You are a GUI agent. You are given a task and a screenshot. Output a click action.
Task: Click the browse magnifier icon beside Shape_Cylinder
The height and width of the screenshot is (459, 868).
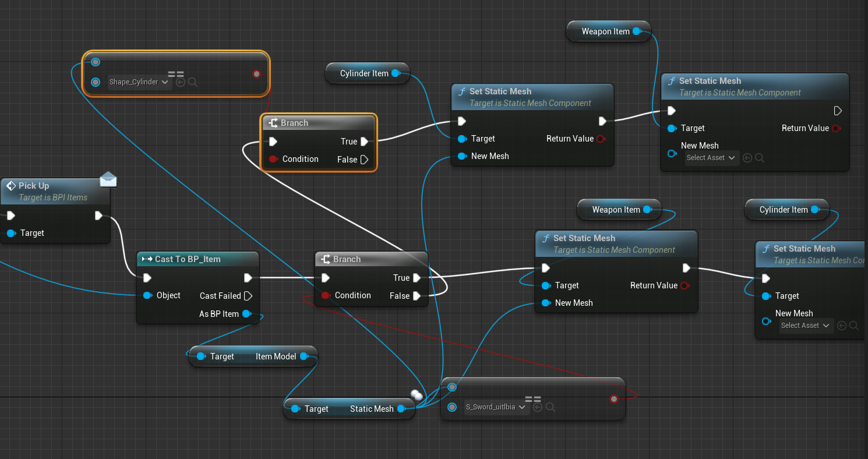click(193, 83)
